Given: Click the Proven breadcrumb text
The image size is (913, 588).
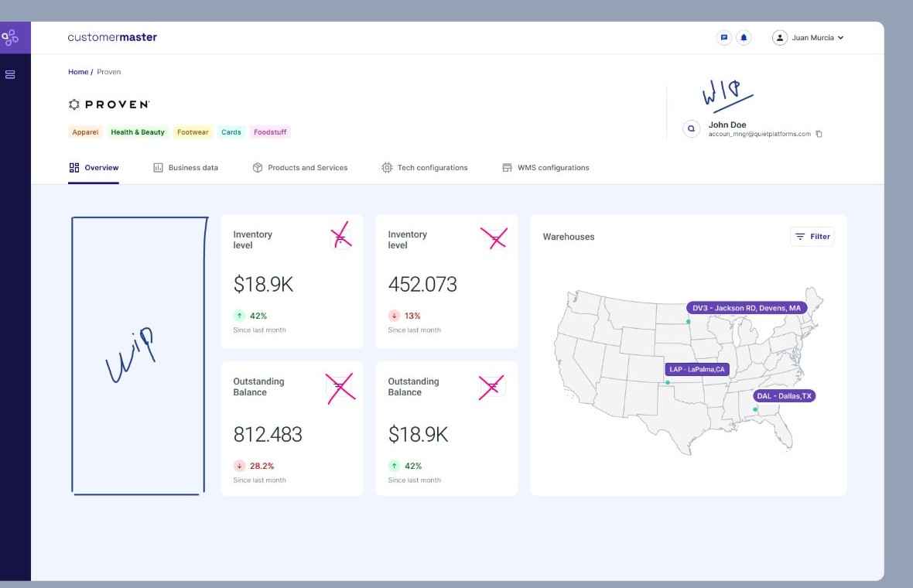Looking at the screenshot, I should (x=109, y=72).
